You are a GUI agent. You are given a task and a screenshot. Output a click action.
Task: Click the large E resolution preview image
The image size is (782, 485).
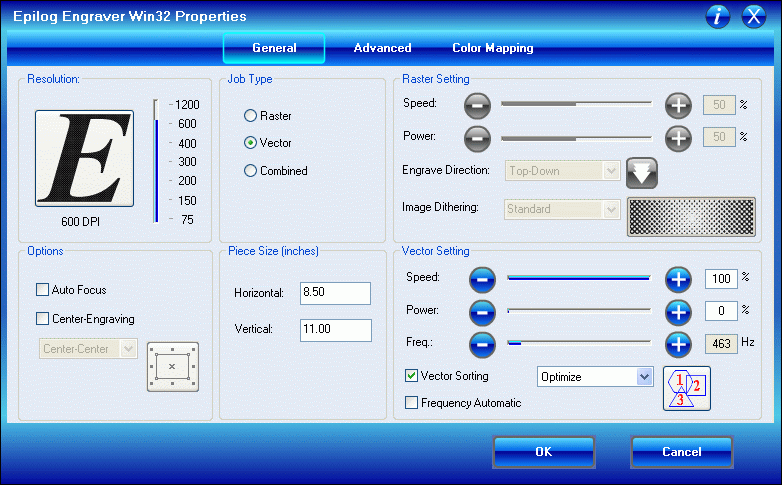84,158
